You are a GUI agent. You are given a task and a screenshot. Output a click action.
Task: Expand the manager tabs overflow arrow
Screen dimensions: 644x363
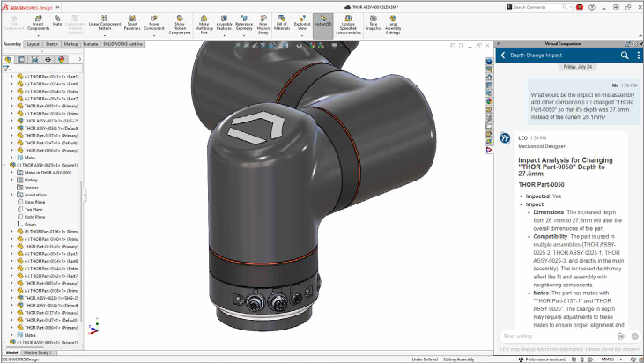pyautogui.click(x=79, y=60)
